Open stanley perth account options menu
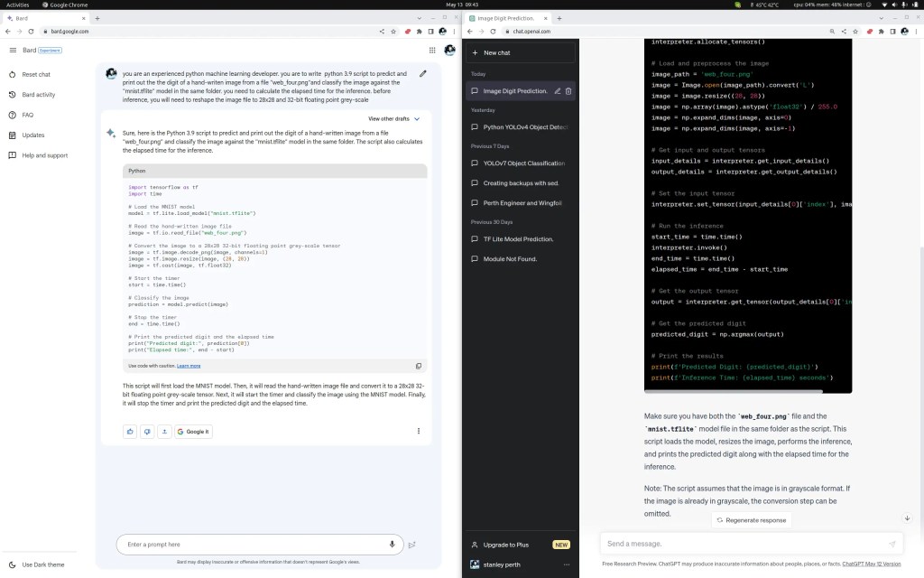This screenshot has height=578, width=924. pos(567,564)
